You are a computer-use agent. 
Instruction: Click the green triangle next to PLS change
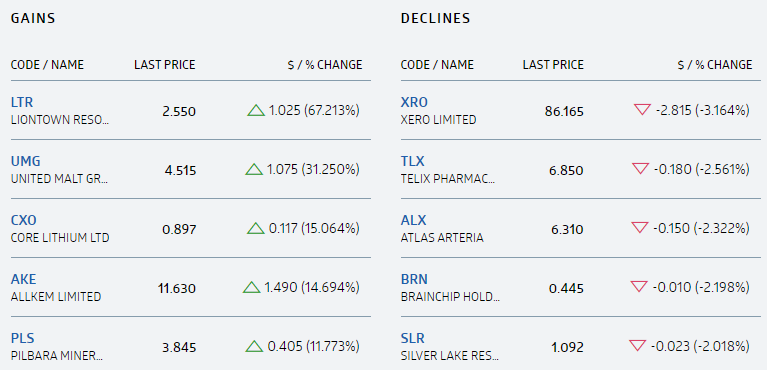point(254,347)
